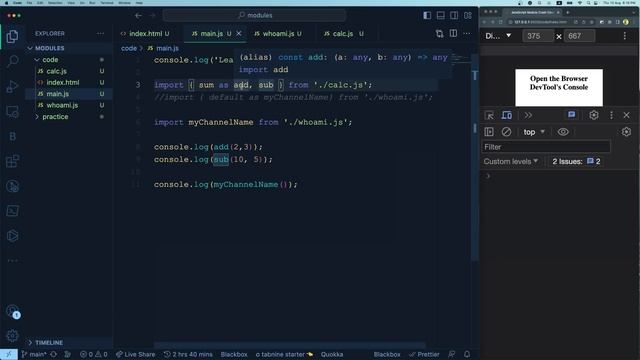Start Live Share from status bar
This screenshot has height=360, width=640.
[136, 354]
